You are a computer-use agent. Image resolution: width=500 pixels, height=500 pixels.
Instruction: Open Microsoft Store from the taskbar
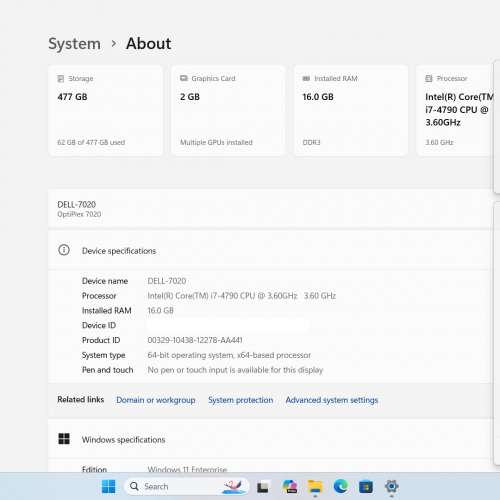[x=366, y=487]
